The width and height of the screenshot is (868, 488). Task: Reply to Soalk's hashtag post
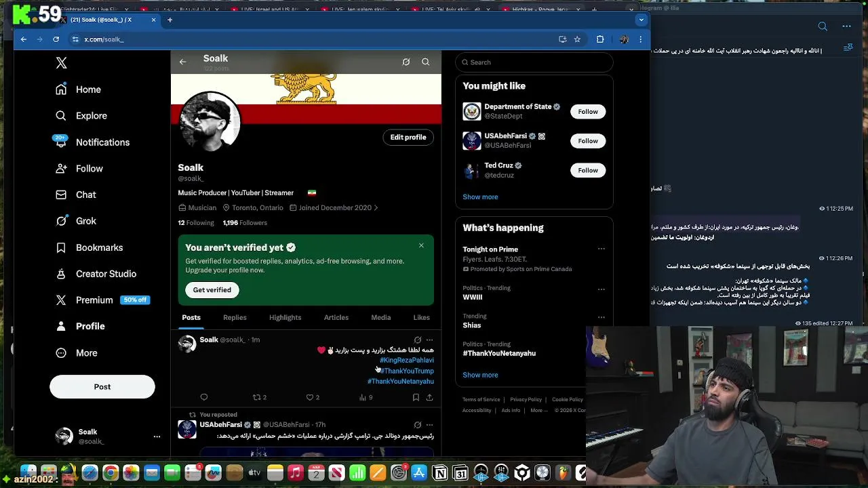pyautogui.click(x=204, y=397)
